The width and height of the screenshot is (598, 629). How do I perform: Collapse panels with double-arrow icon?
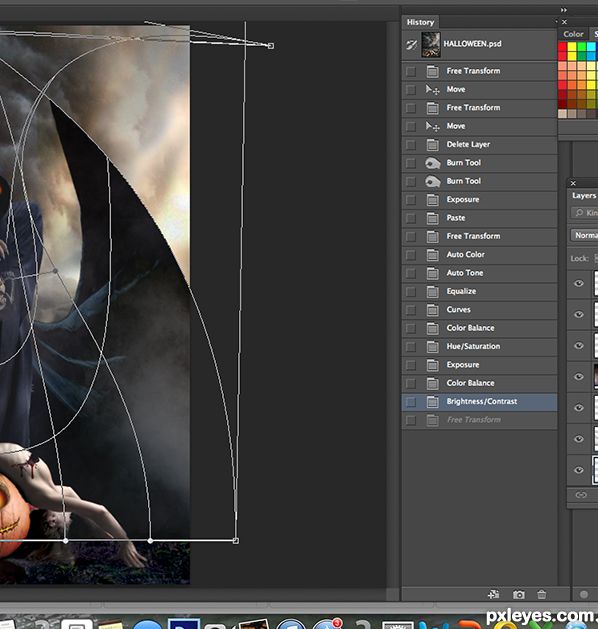(x=564, y=10)
